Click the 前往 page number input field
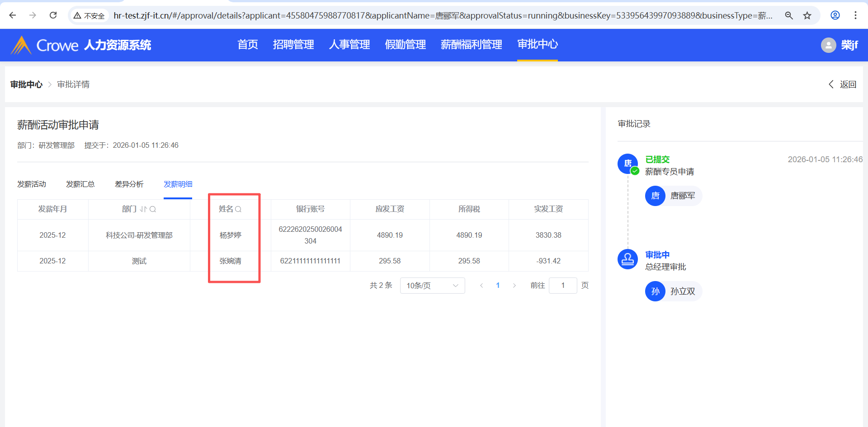The height and width of the screenshot is (427, 868). click(562, 286)
